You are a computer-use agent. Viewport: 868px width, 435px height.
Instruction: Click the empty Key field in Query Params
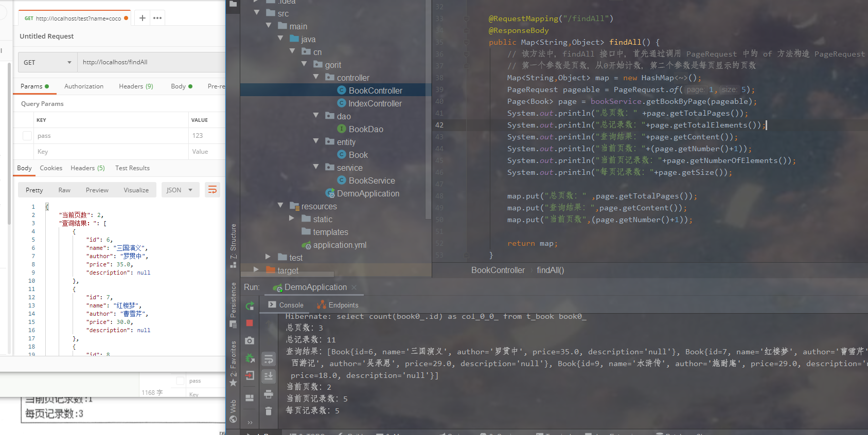[111, 152]
